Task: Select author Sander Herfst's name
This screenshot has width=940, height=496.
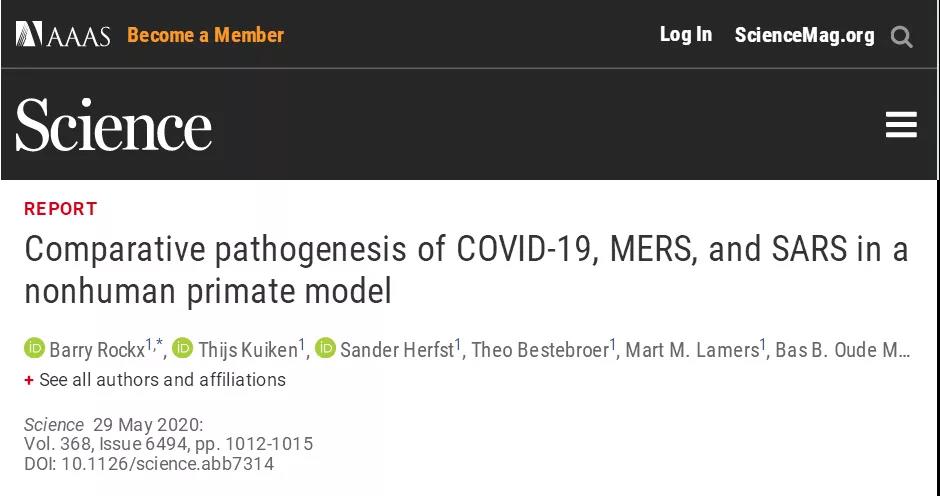Action: pyautogui.click(x=396, y=350)
